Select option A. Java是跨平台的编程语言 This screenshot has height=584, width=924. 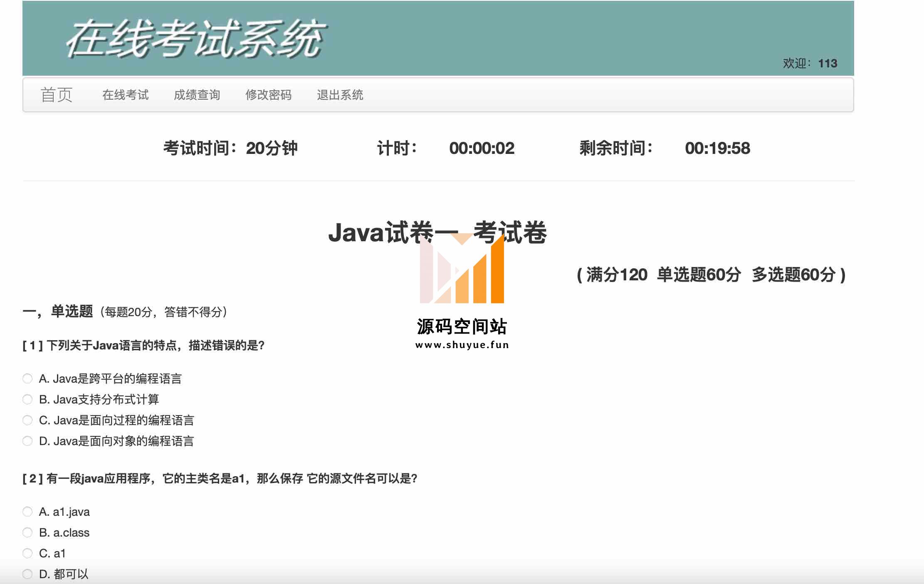coord(27,379)
